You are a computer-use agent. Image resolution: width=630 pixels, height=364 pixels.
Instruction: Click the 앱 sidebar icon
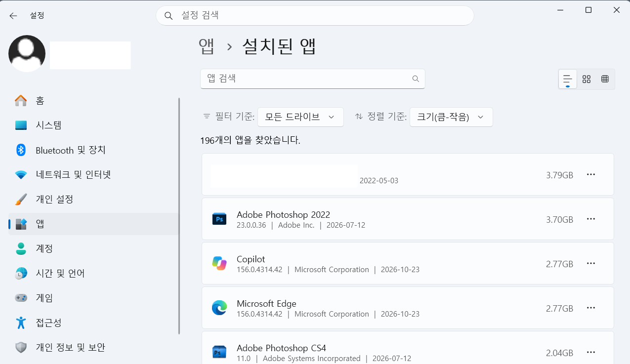(x=21, y=224)
